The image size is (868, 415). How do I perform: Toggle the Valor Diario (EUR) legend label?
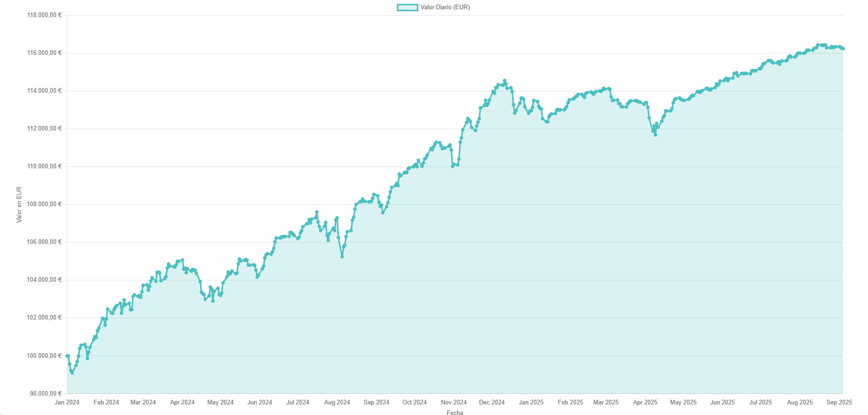tap(445, 7)
